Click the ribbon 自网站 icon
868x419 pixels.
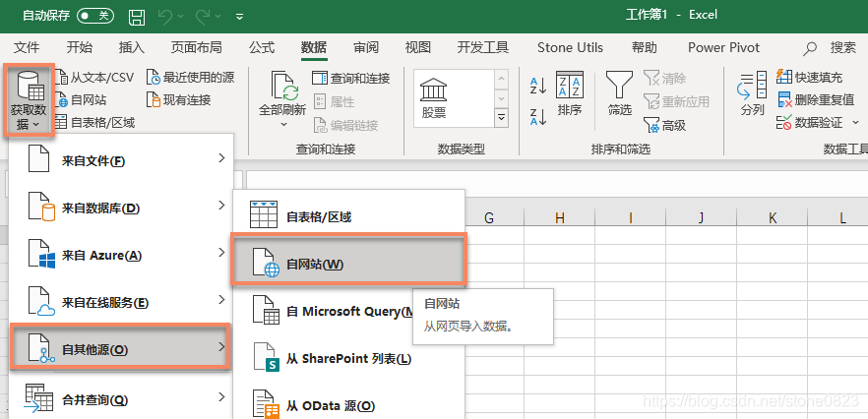coord(62,100)
